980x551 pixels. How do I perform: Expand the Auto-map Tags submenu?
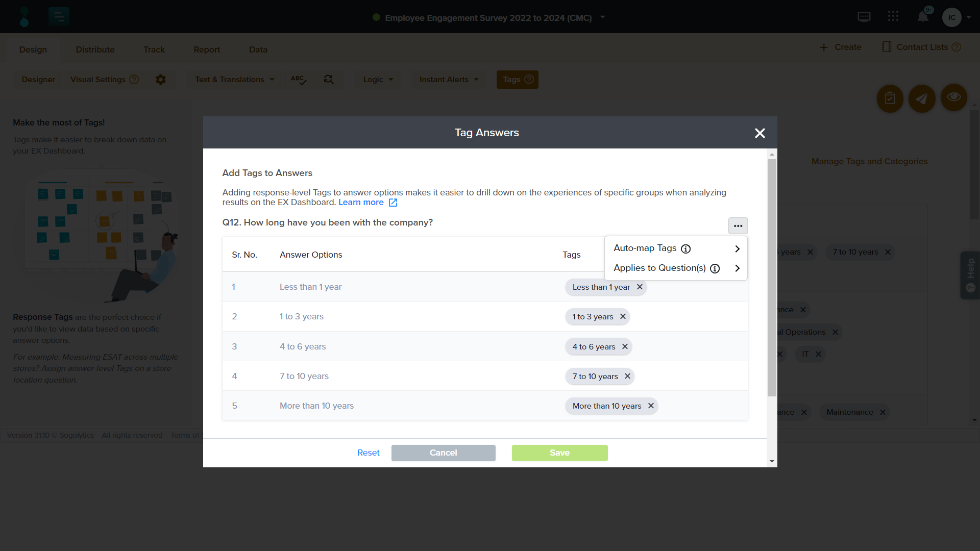point(737,248)
